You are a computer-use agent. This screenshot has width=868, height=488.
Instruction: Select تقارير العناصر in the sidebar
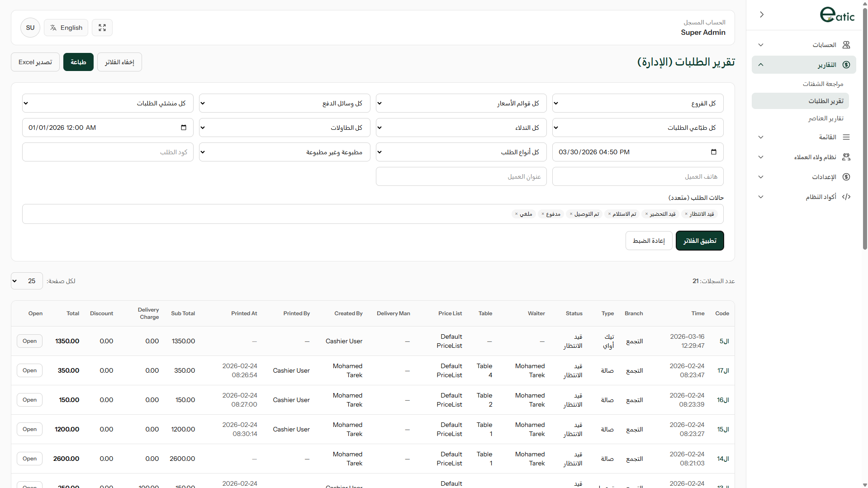(826, 118)
